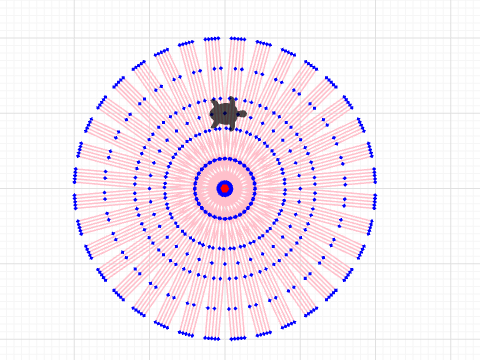This screenshot has width=480, height=360.
Task: Click the gray turtle sprite
Action: (x=228, y=114)
